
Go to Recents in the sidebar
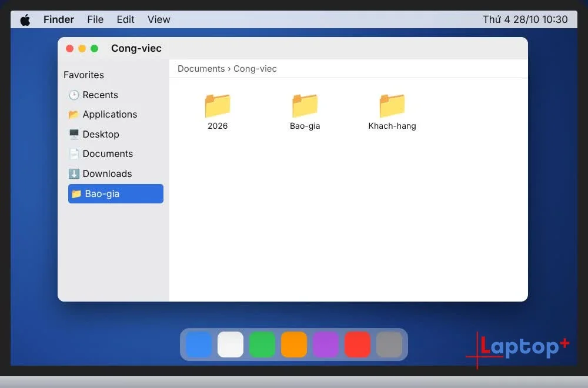[x=115, y=95]
